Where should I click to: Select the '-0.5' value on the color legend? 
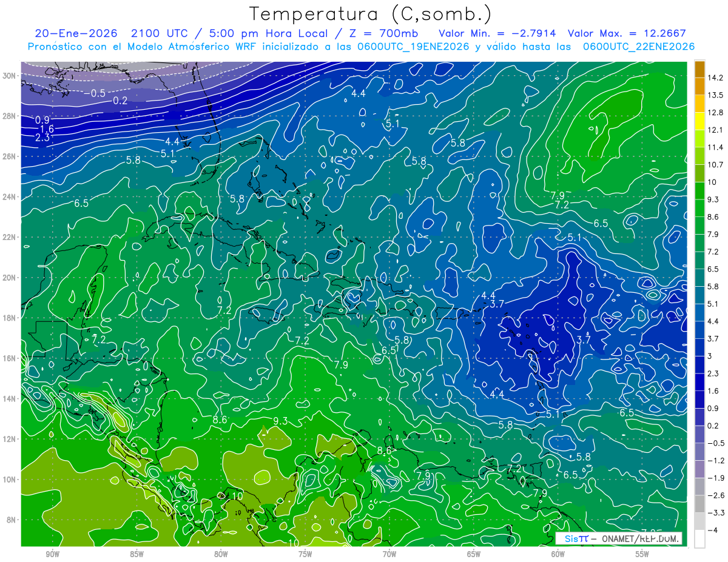coord(716,443)
